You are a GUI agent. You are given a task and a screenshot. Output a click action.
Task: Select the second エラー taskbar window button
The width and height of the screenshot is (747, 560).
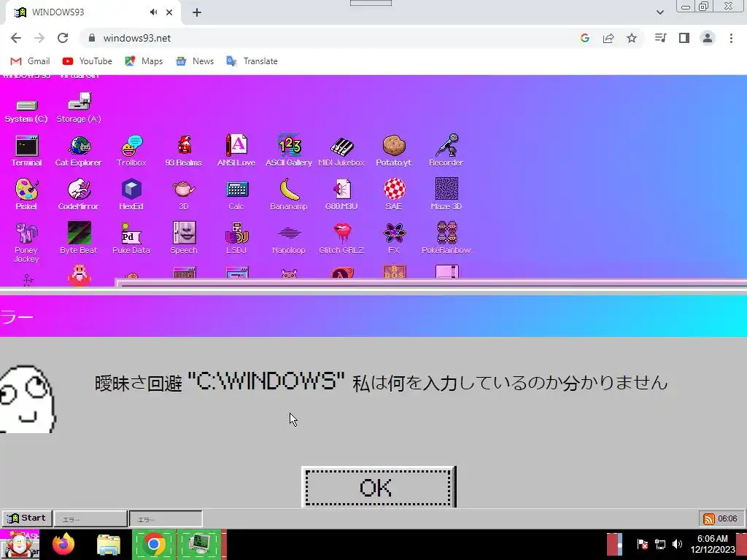tap(166, 519)
